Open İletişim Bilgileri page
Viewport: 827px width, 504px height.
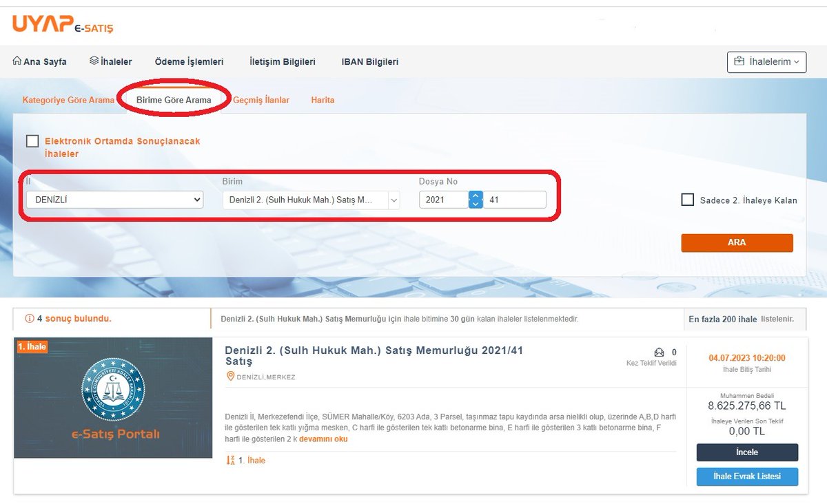[283, 62]
